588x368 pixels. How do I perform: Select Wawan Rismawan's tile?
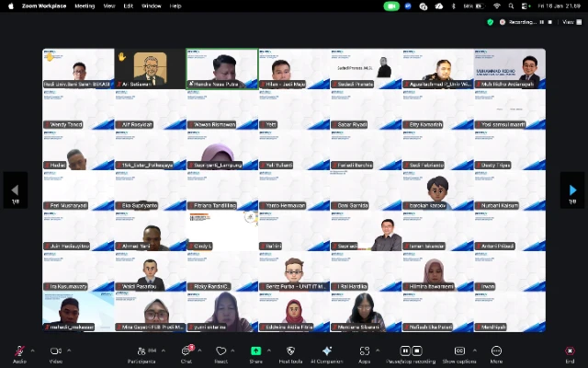pos(222,109)
